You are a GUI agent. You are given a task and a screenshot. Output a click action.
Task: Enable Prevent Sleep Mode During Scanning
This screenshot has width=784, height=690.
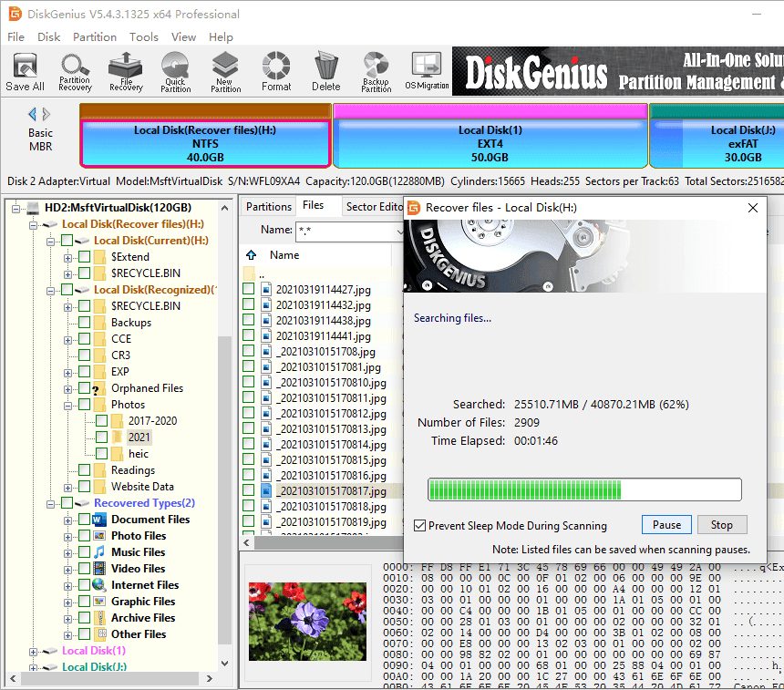click(418, 524)
